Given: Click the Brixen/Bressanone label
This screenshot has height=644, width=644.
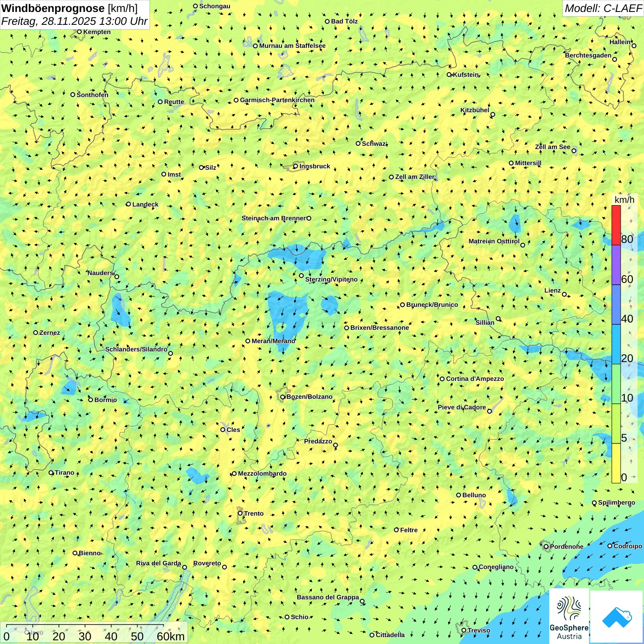Looking at the screenshot, I should [379, 328].
